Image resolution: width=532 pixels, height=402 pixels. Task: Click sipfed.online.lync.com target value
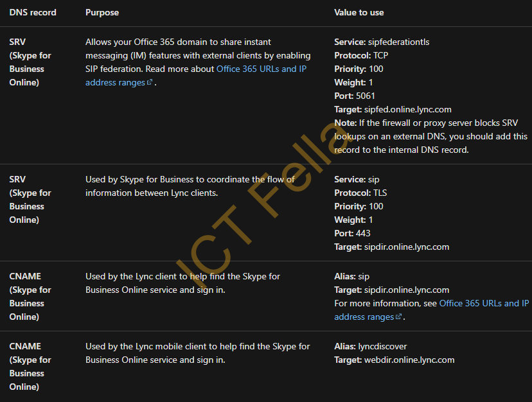point(408,110)
